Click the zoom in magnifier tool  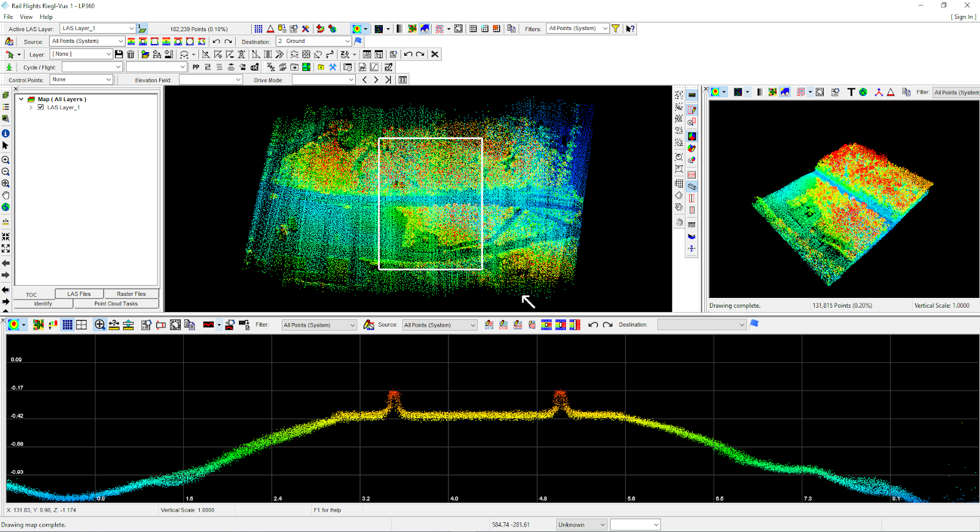pos(6,160)
